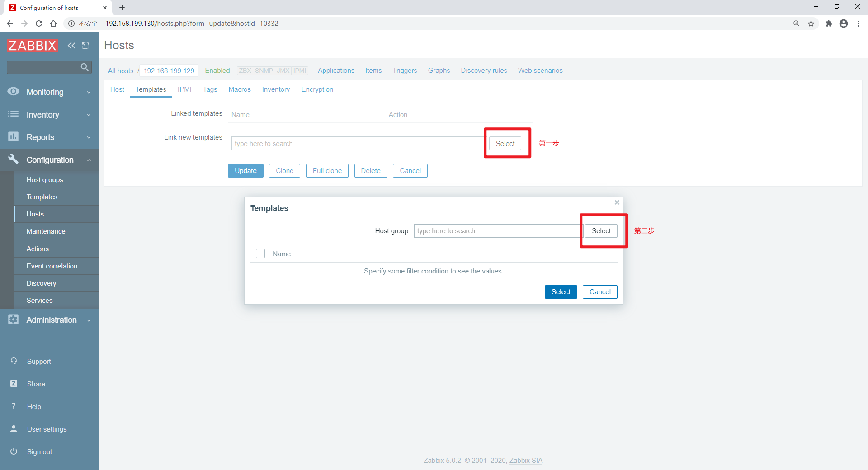Click the Help question mark icon

[14, 406]
